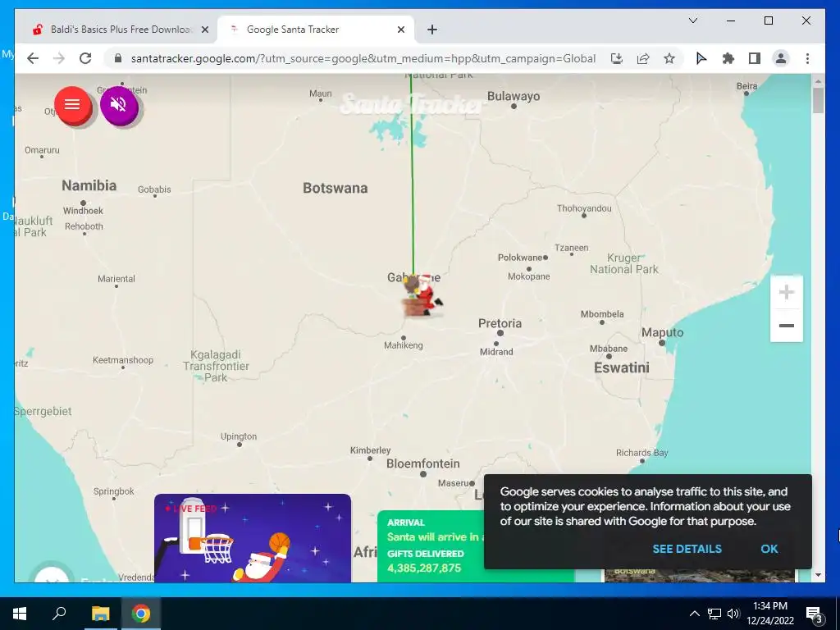Click the page scrollbar thumb

(x=818, y=100)
